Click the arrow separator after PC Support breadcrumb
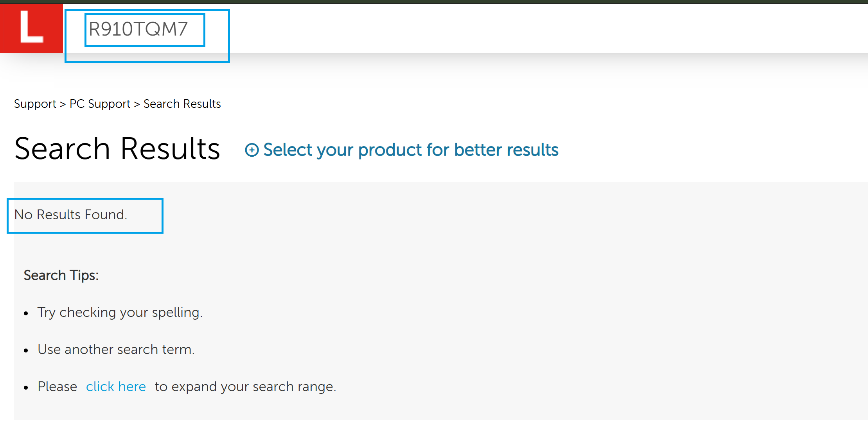868x431 pixels. pos(137,104)
